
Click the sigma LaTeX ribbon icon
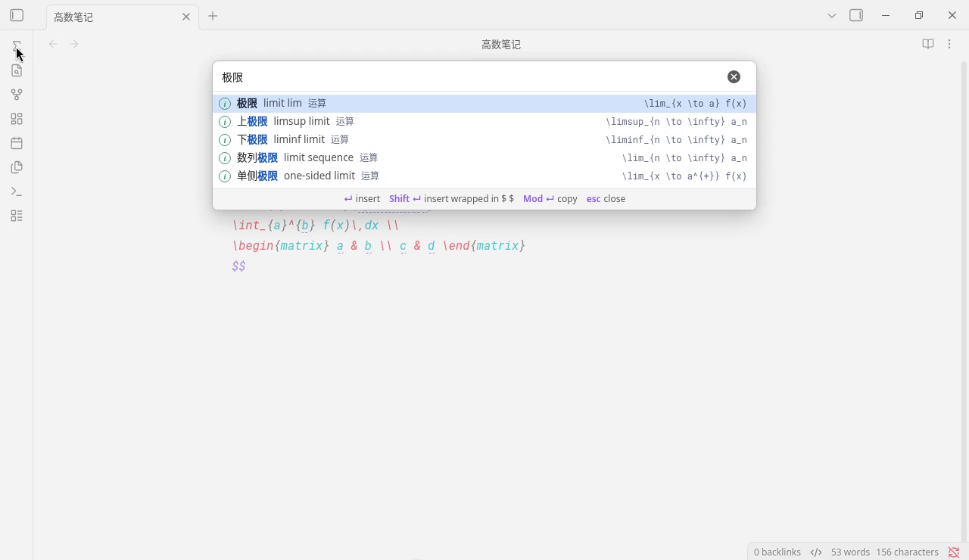click(17, 46)
